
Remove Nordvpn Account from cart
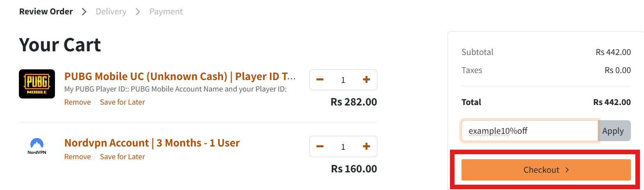tap(78, 157)
